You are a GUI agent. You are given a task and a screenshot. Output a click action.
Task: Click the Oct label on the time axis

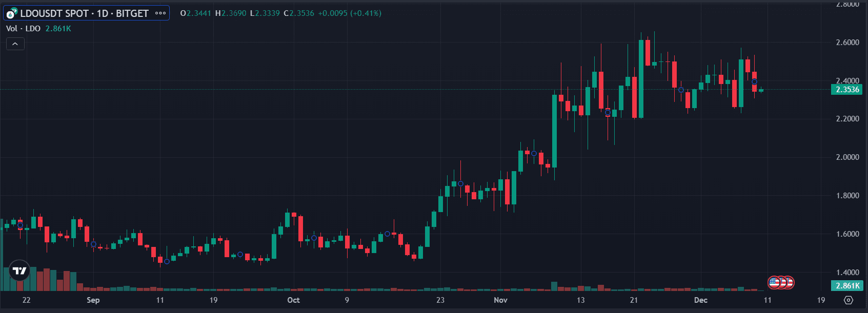293,300
